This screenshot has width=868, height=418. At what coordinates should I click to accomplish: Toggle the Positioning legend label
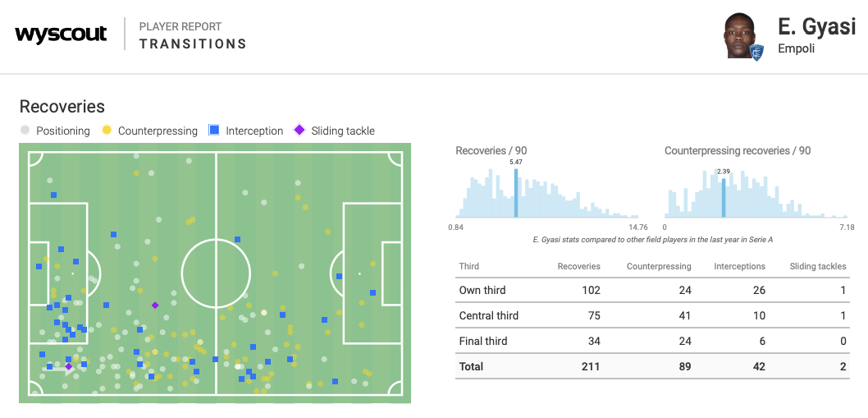(63, 131)
